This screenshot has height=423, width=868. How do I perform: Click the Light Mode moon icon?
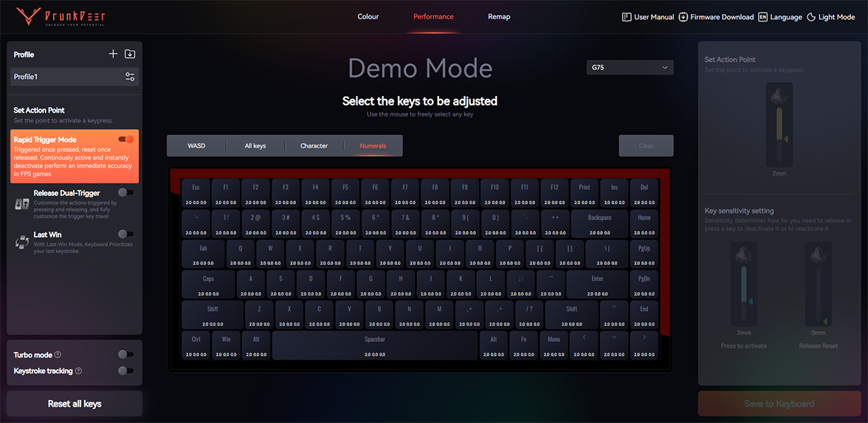(811, 17)
